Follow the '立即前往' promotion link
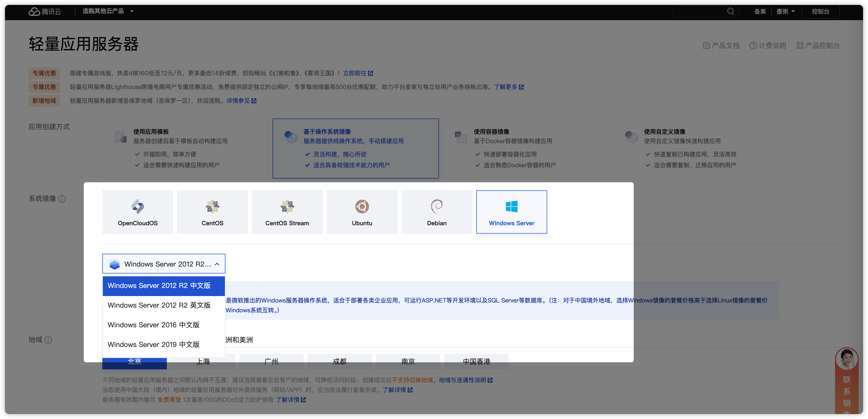The width and height of the screenshot is (868, 419). (x=355, y=73)
